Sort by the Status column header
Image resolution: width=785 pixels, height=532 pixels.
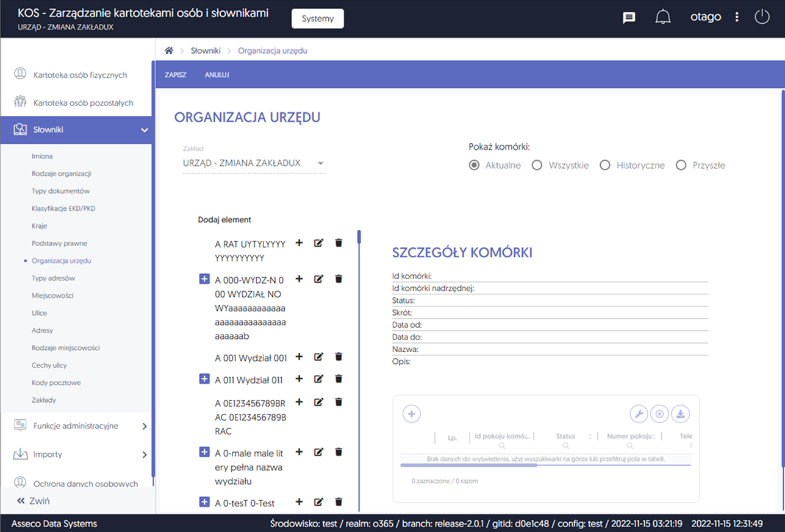coord(565,436)
